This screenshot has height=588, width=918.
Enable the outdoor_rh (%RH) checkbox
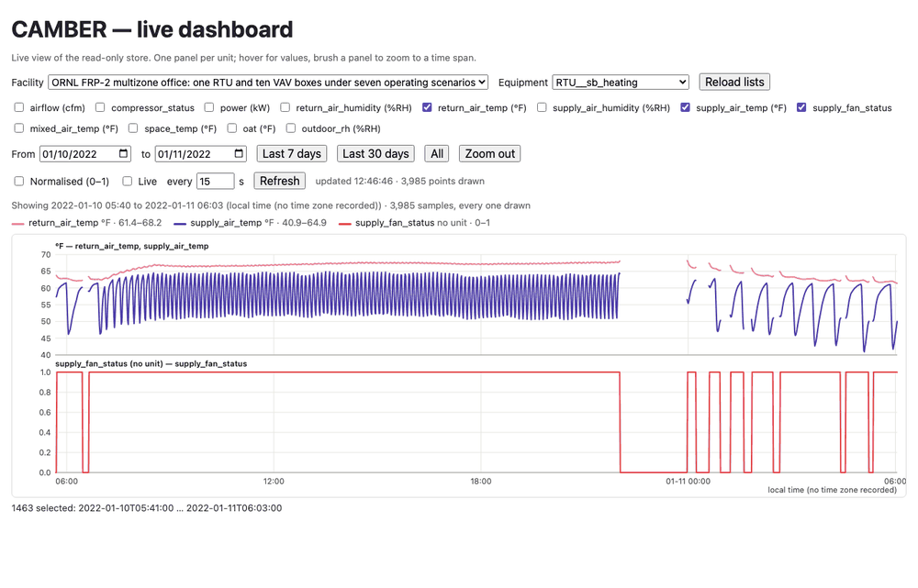(291, 128)
